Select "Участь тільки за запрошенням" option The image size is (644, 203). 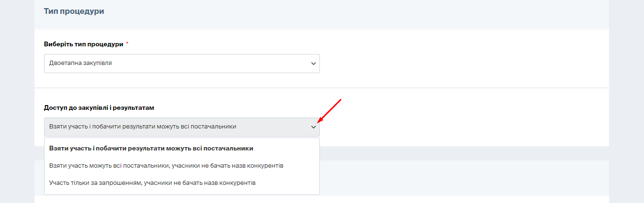click(x=152, y=183)
